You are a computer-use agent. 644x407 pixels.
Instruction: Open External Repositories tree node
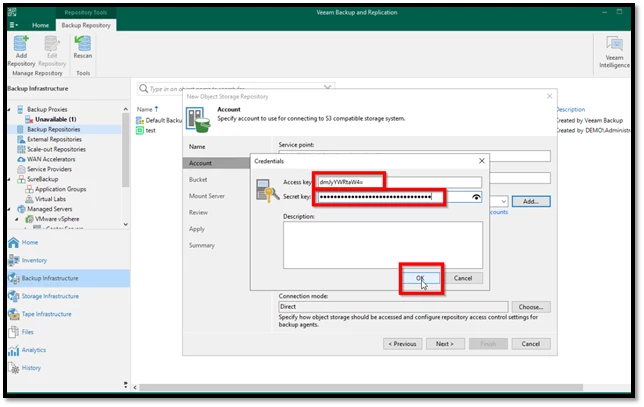point(54,139)
